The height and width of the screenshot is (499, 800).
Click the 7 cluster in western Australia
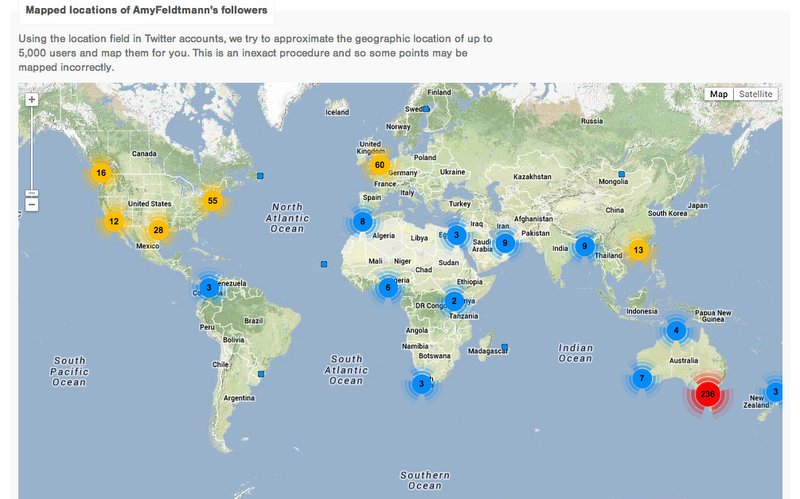point(642,379)
